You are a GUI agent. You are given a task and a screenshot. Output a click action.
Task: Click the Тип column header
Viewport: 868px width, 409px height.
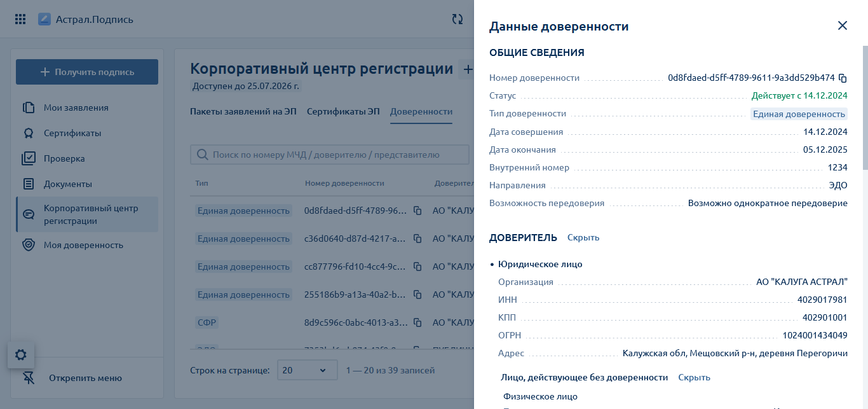coord(201,183)
